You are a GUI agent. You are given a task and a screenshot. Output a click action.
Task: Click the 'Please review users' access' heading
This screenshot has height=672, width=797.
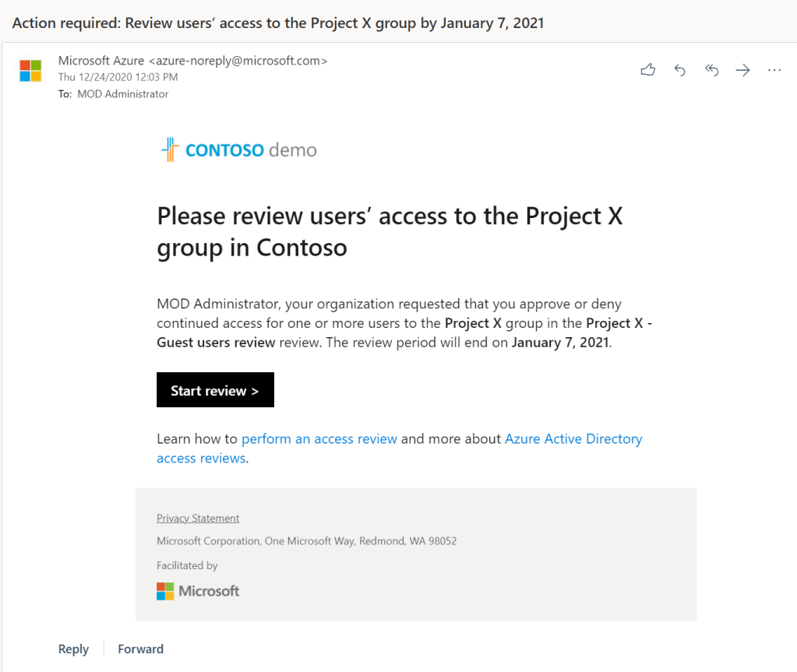(390, 231)
